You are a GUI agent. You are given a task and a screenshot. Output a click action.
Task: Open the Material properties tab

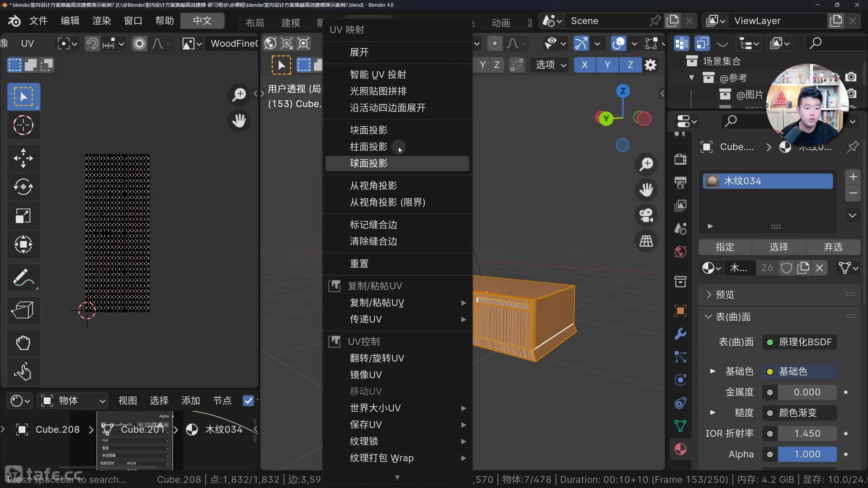click(x=680, y=449)
